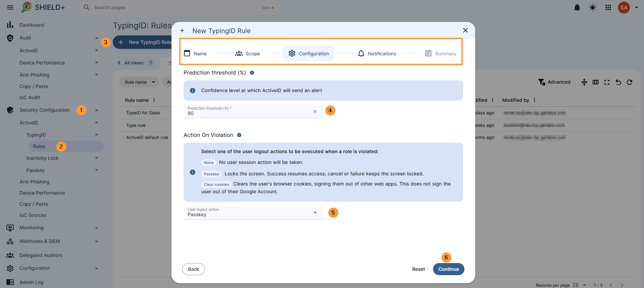Screen dimensions: 644x288
Task: Close the New TypingID Rule dialog
Action: coord(465,30)
